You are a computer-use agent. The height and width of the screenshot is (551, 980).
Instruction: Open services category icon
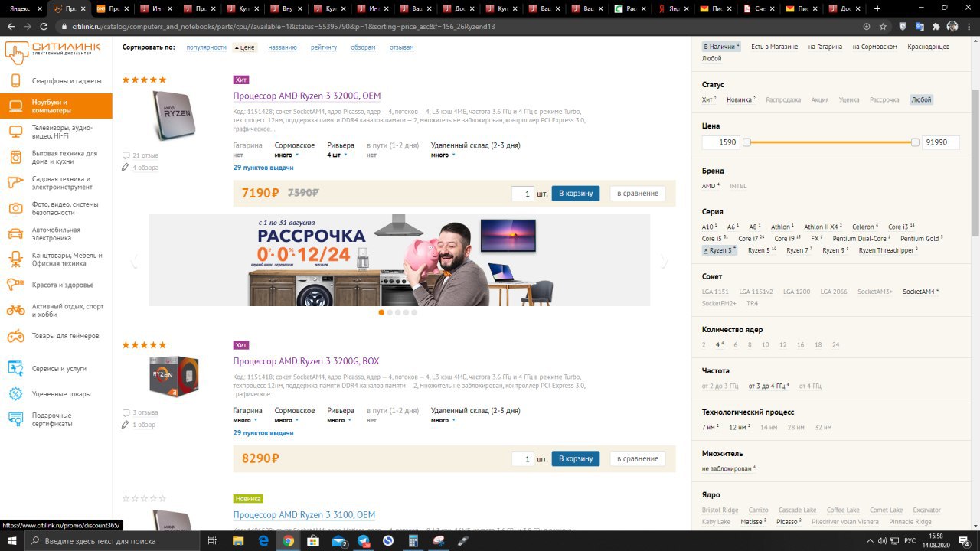pyautogui.click(x=15, y=368)
